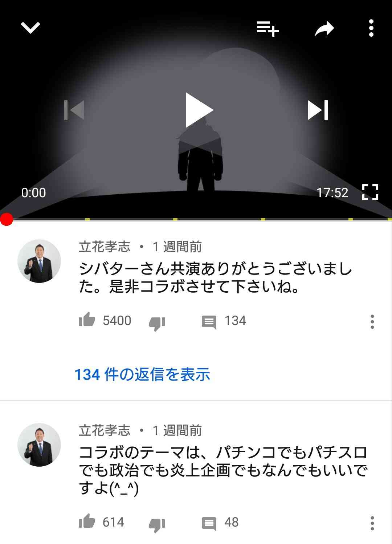Go to the previous video
This screenshot has width=392, height=544.
[74, 110]
